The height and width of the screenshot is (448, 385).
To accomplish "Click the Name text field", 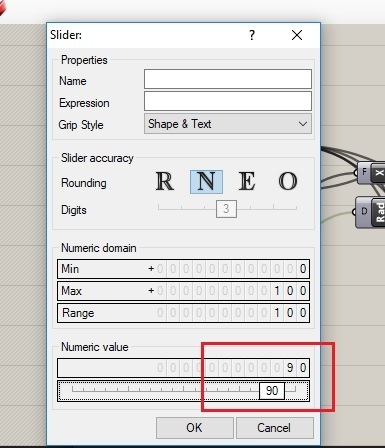I will [x=228, y=79].
